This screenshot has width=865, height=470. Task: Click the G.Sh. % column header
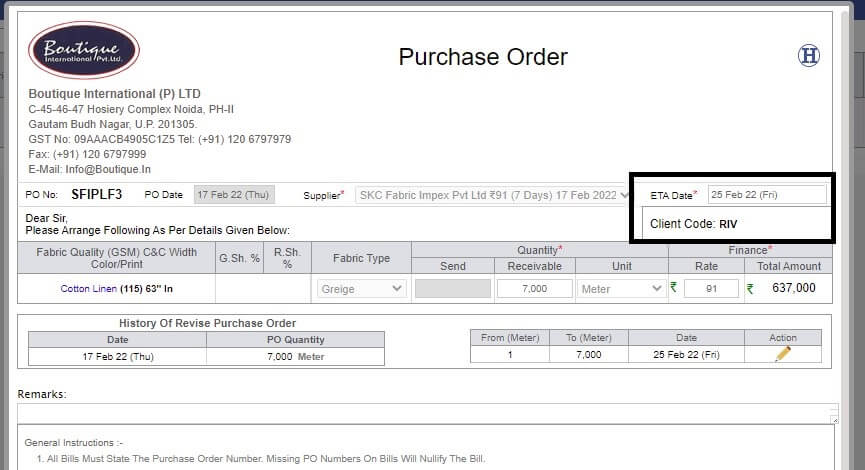point(239,258)
